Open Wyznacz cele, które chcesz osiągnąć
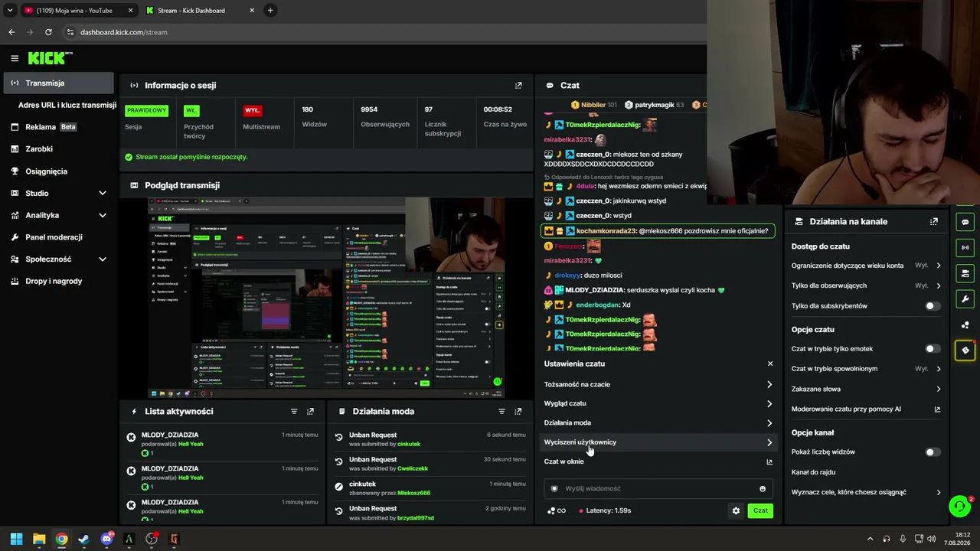Screen dimensions: 980x551 click(x=866, y=492)
